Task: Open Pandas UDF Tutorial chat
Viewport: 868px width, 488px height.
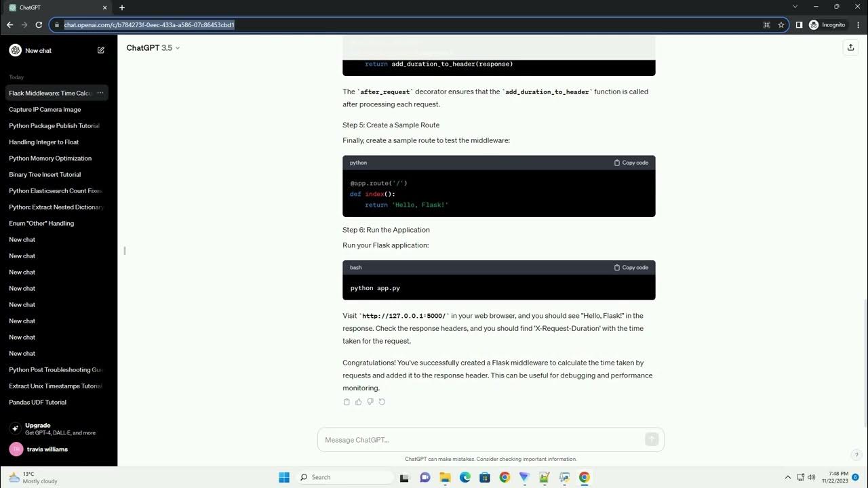Action: (57, 402)
